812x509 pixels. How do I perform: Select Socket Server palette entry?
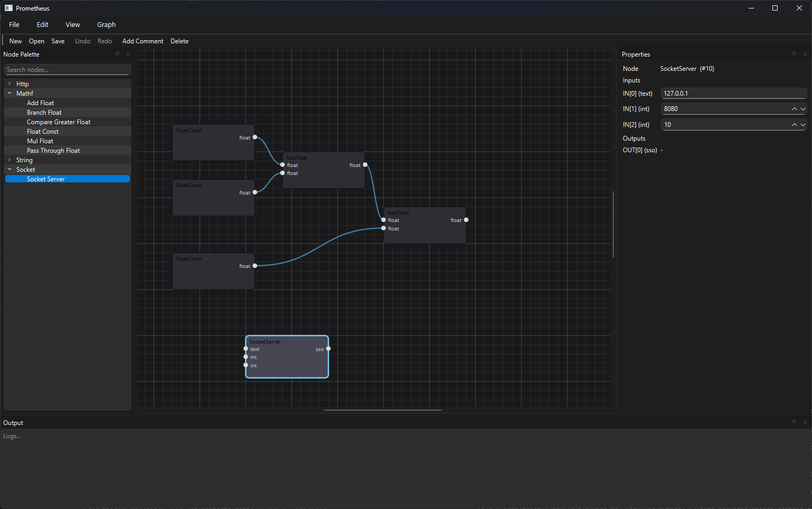click(68, 179)
